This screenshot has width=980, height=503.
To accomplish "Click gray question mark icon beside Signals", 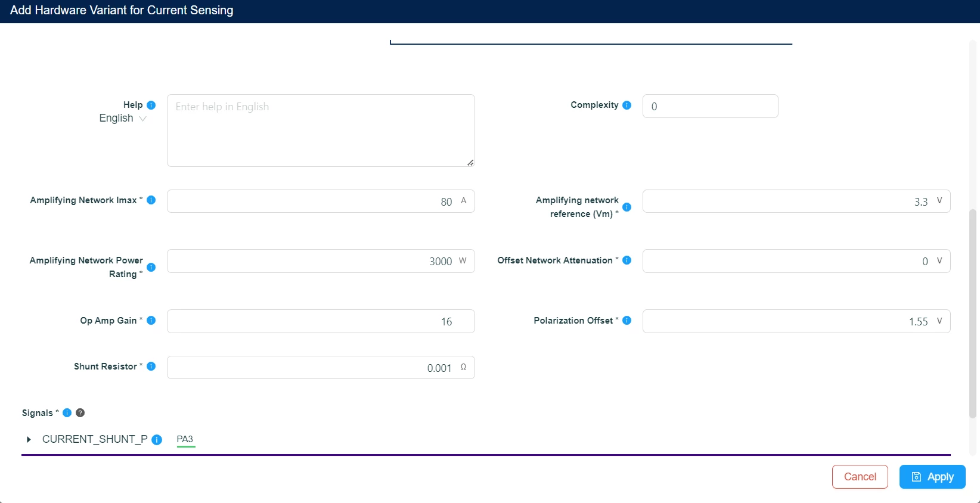I will [x=80, y=413].
